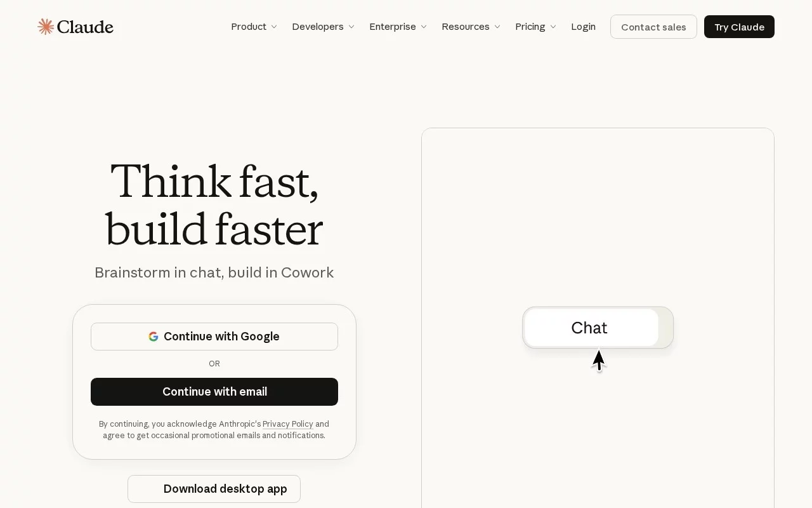This screenshot has height=508, width=812.
Task: Expand the Enterprise navigation menu
Action: [x=398, y=27]
